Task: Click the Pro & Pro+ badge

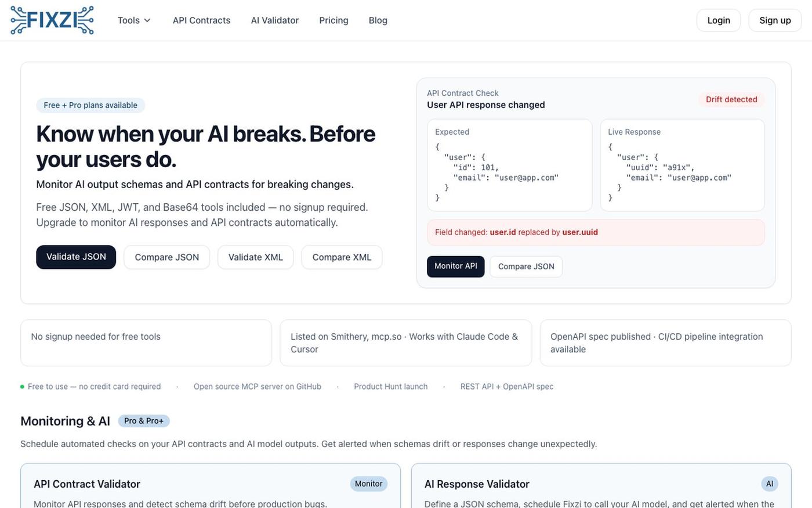Action: click(144, 421)
